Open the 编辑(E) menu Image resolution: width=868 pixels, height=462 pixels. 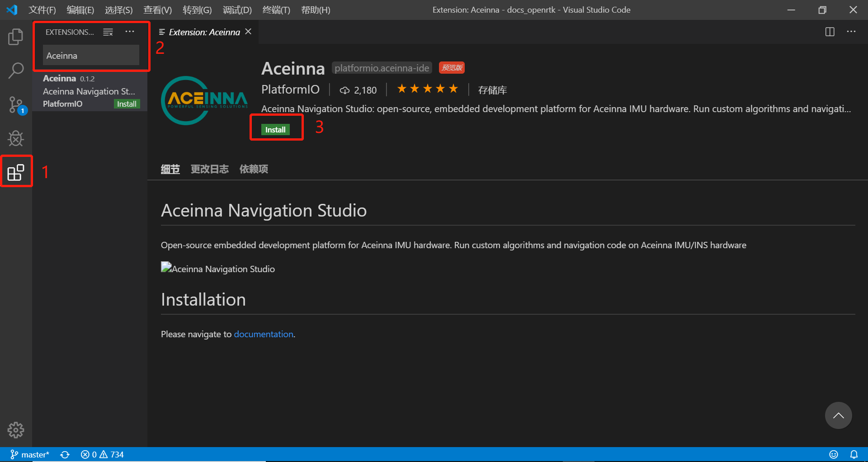(x=80, y=10)
